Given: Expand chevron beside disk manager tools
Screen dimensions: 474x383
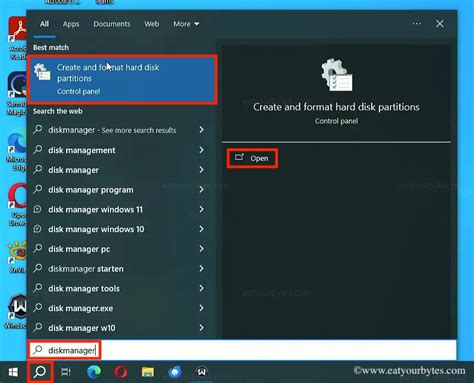Looking at the screenshot, I should pos(201,288).
